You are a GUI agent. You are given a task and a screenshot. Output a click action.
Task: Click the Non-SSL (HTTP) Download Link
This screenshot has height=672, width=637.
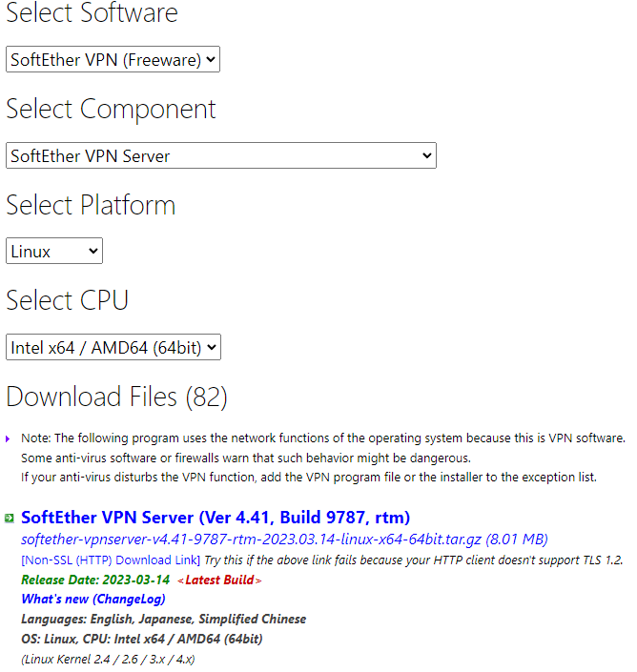pyautogui.click(x=111, y=560)
